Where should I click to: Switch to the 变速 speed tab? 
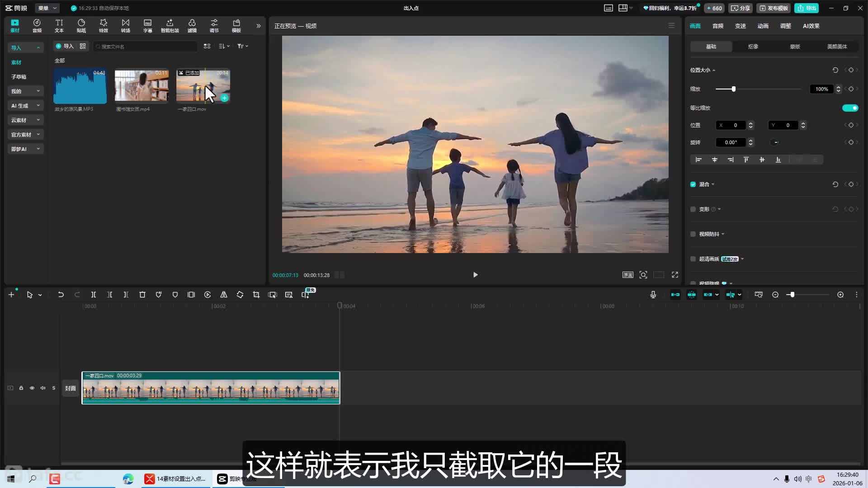click(x=740, y=26)
